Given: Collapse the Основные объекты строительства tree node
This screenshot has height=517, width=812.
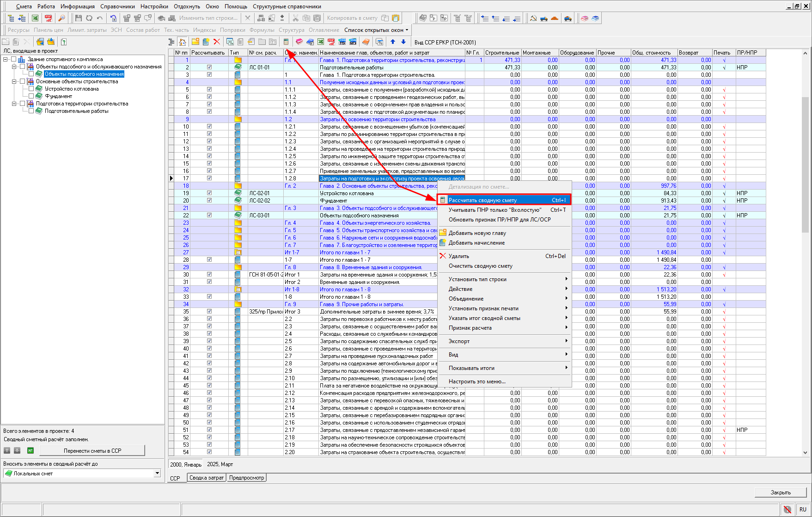Looking at the screenshot, I should point(14,81).
